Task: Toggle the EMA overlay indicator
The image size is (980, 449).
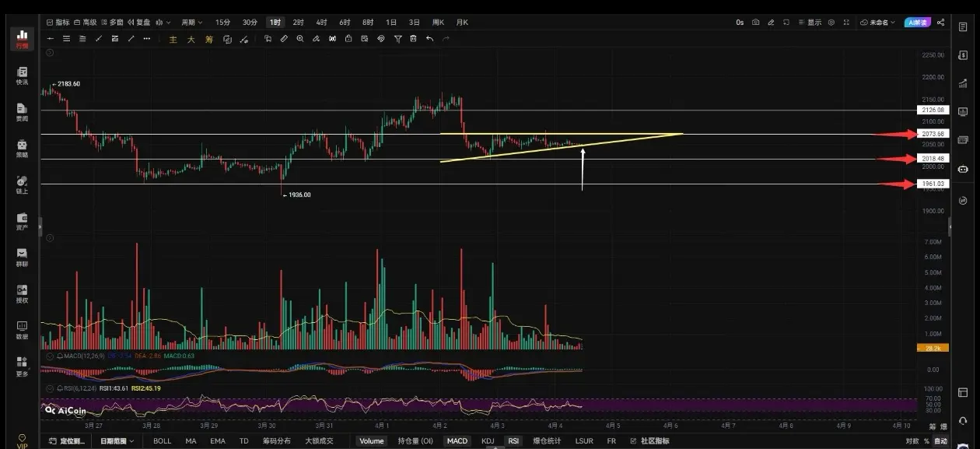Action: 217,440
